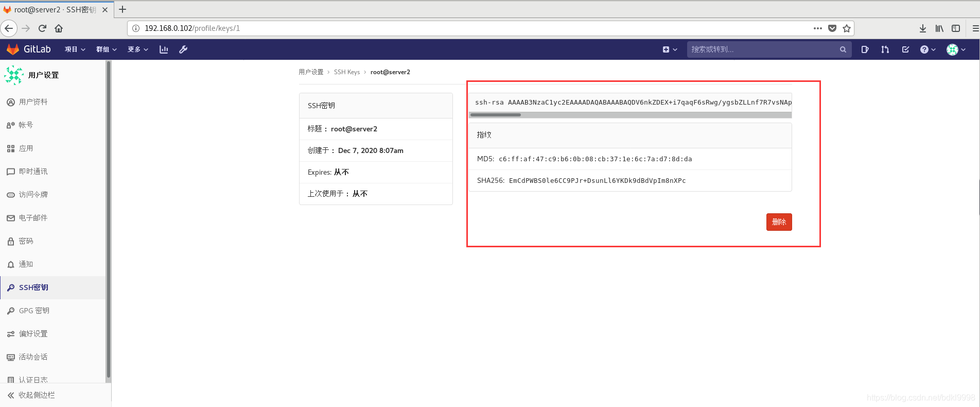Screen dimensions: 980x407
Task: Click the 创建于 Dec 7, 2020 8:07am row
Action: pyautogui.click(x=376, y=150)
